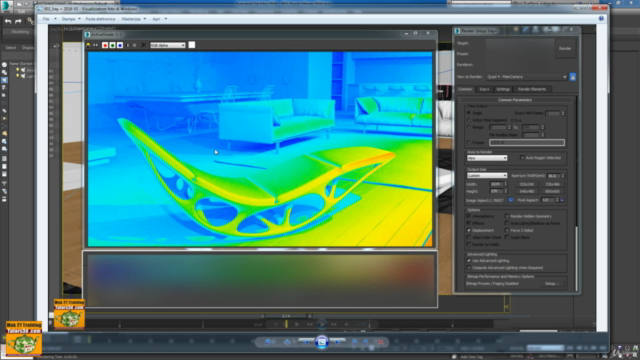Open the Photo Viewer zoom control
640x360 pixels.
point(268,342)
